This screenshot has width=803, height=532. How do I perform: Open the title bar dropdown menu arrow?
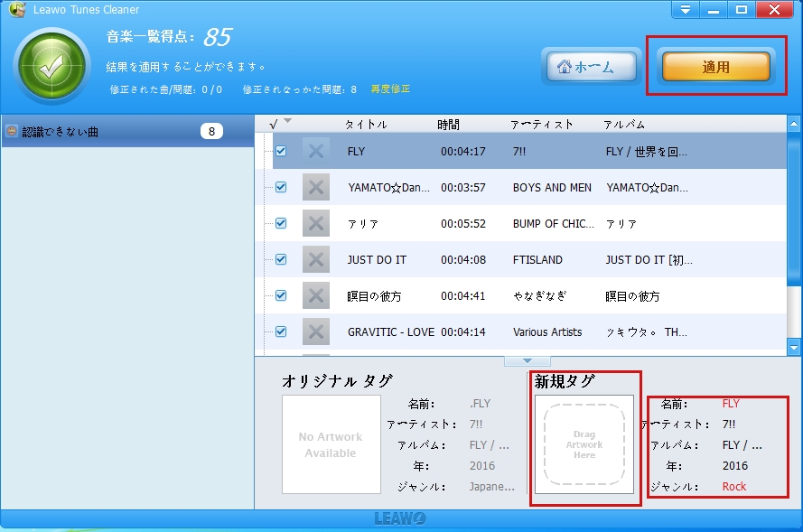pyautogui.click(x=686, y=10)
